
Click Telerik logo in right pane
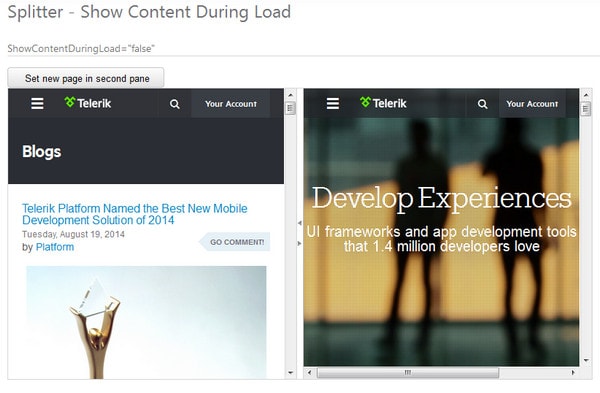[383, 103]
